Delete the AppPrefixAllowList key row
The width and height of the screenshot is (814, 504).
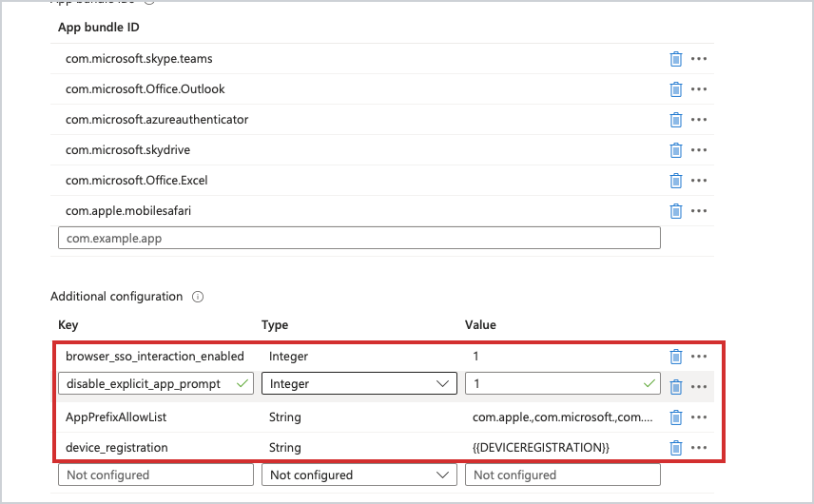click(675, 417)
